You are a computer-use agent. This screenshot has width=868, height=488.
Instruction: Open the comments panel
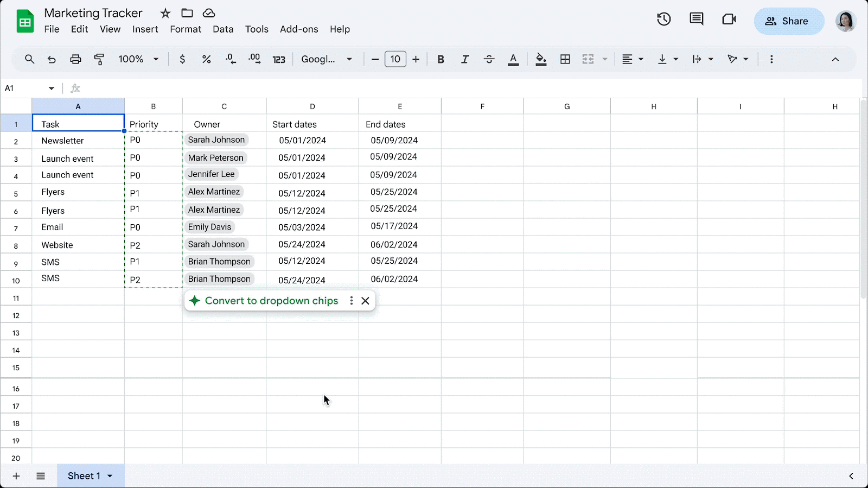697,20
